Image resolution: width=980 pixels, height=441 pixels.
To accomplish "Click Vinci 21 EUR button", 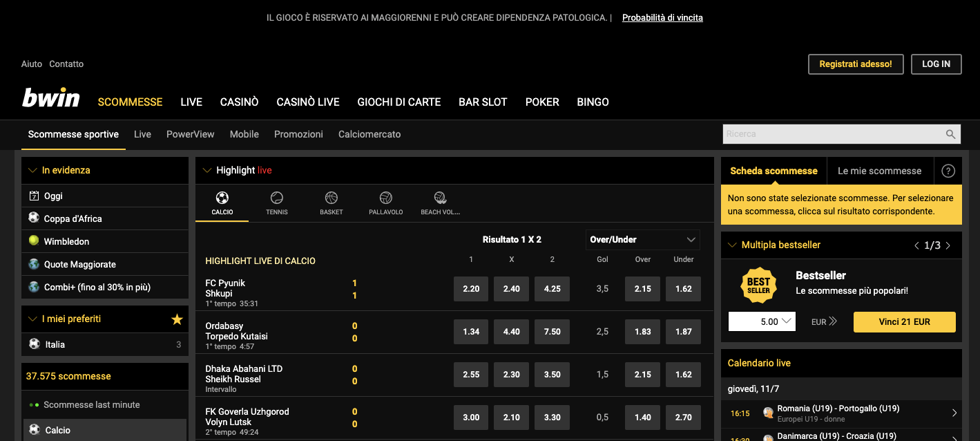I will click(x=905, y=321).
